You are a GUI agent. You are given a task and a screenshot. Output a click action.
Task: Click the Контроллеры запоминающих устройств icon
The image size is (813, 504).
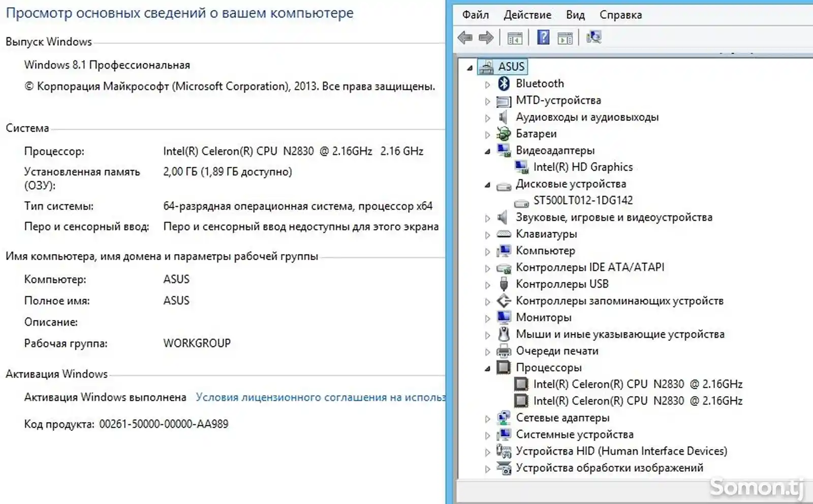coord(504,301)
